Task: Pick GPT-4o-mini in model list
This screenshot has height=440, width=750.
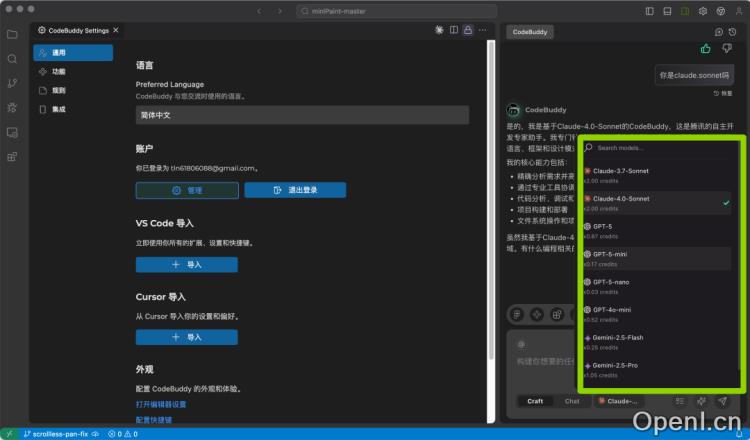Action: pos(657,314)
